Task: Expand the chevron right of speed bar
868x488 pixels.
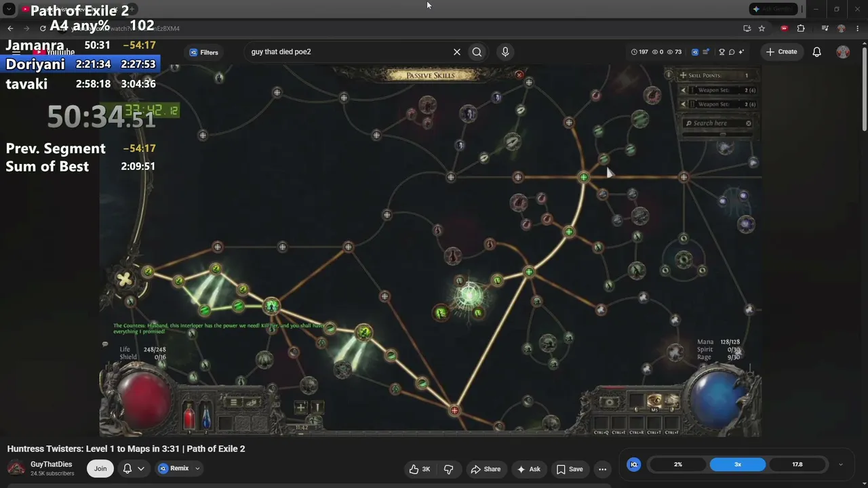Action: (x=841, y=464)
